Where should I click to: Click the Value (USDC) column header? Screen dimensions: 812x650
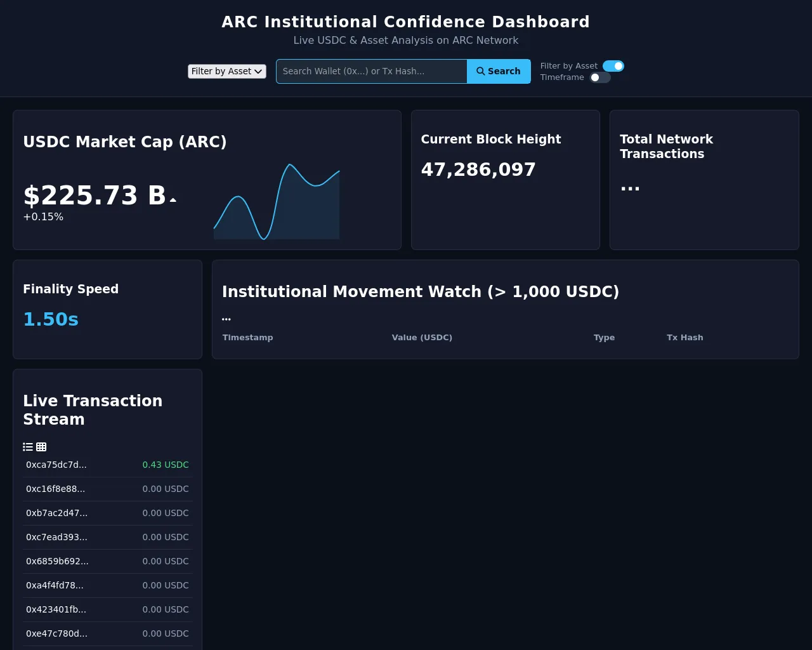422,338
